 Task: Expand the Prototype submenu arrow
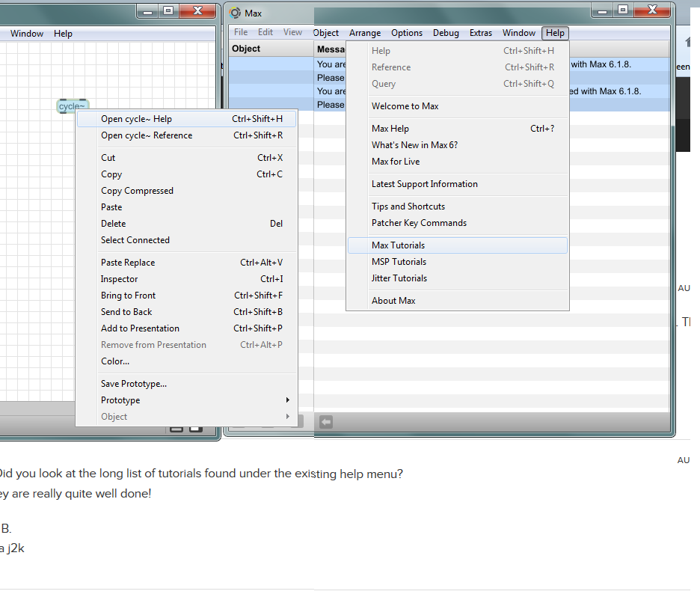point(287,400)
